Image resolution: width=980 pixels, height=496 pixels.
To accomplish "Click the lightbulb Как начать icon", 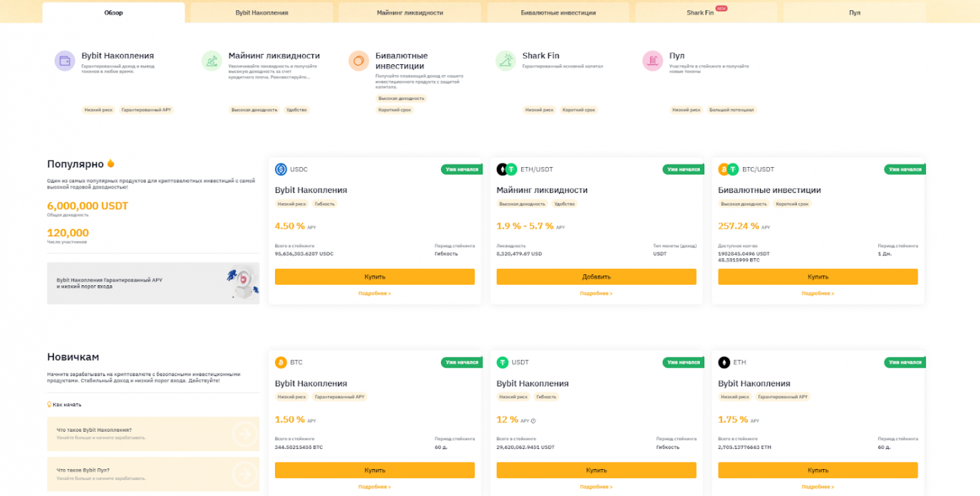I will pos(49,404).
